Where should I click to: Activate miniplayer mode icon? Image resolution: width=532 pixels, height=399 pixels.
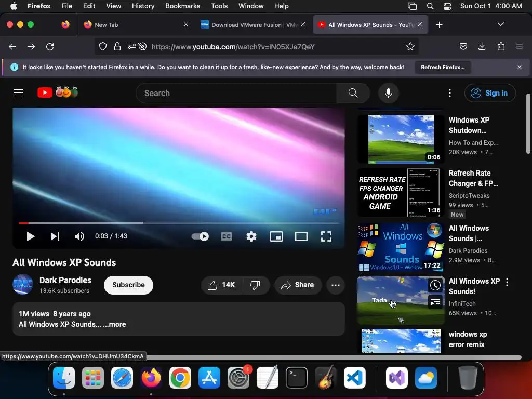[276, 236]
